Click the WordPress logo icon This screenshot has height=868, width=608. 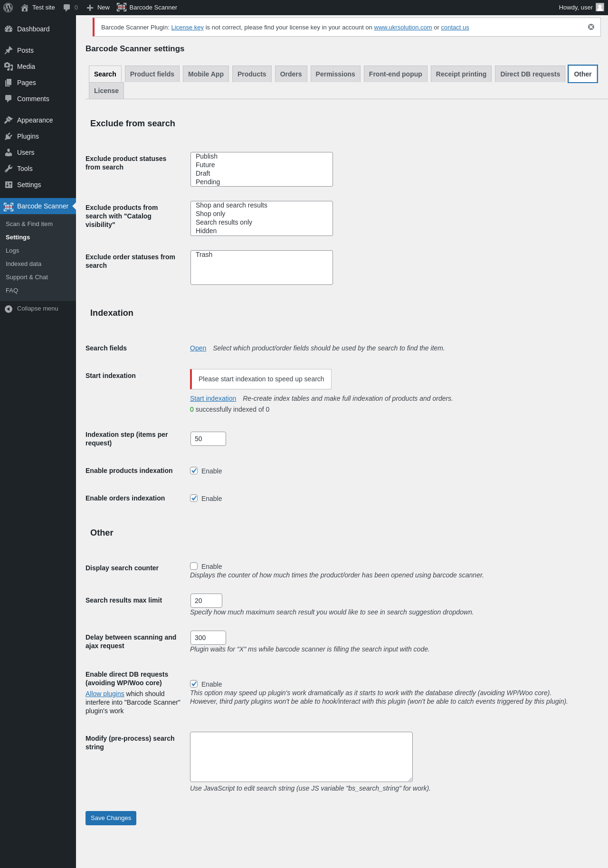click(8, 8)
